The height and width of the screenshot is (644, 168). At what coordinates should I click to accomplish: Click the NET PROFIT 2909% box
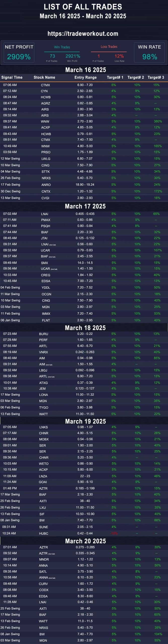tap(19, 53)
